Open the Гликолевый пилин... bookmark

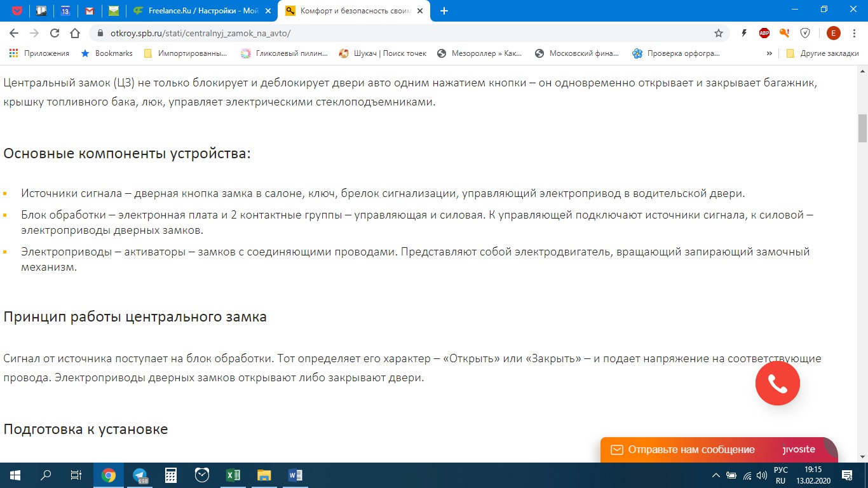tap(285, 53)
